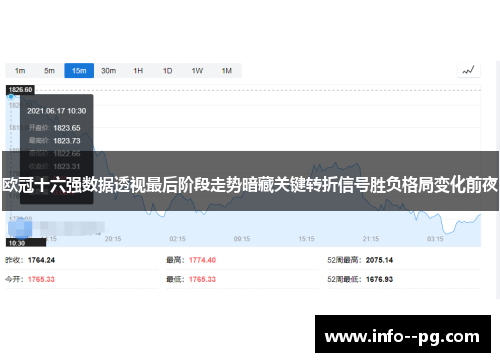Select the 15m timeframe tab
Screen dimensions: 500x362
[x=79, y=71]
